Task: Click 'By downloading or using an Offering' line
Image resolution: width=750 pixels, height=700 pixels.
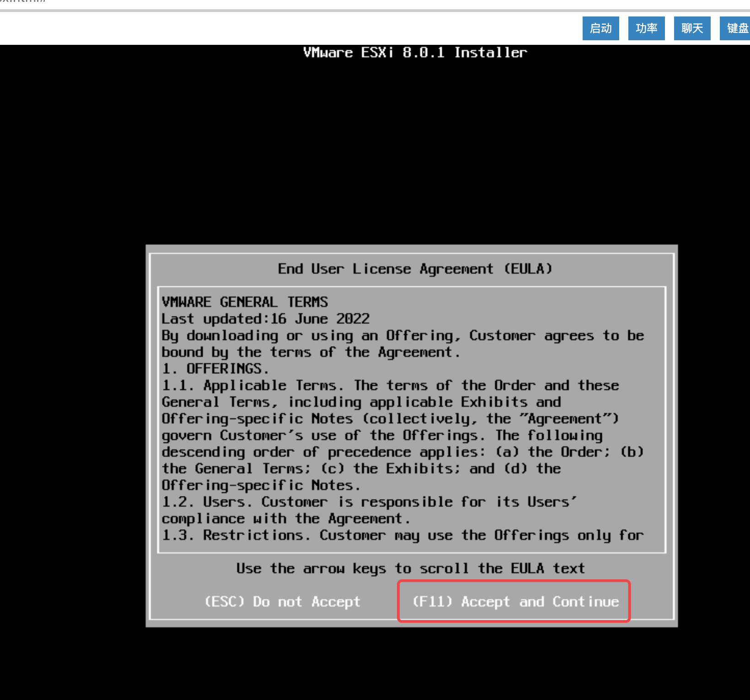Action: tap(403, 335)
